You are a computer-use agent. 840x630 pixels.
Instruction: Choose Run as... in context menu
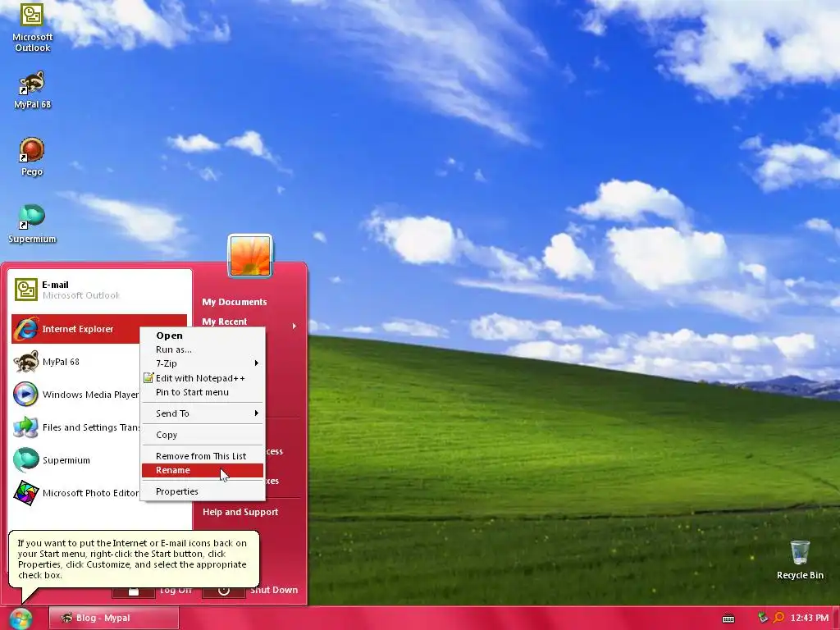(203, 349)
